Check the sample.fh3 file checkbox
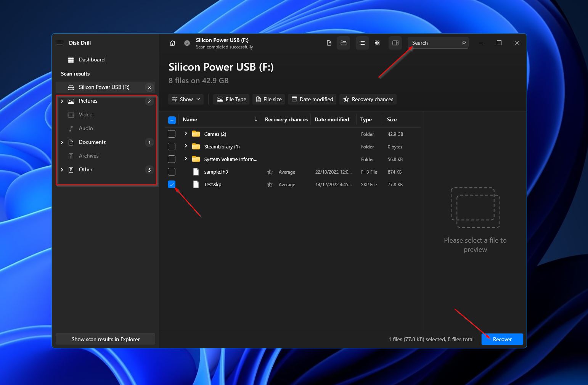The width and height of the screenshot is (588, 385). pos(172,172)
